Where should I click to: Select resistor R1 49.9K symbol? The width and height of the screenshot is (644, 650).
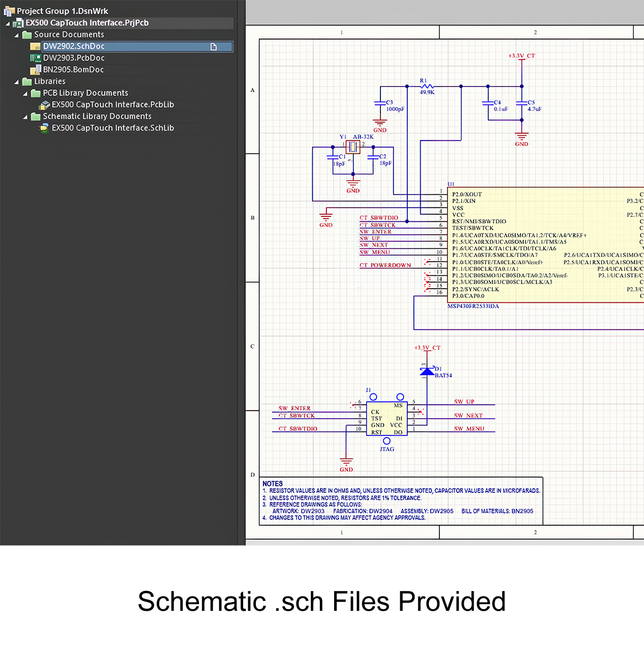427,86
